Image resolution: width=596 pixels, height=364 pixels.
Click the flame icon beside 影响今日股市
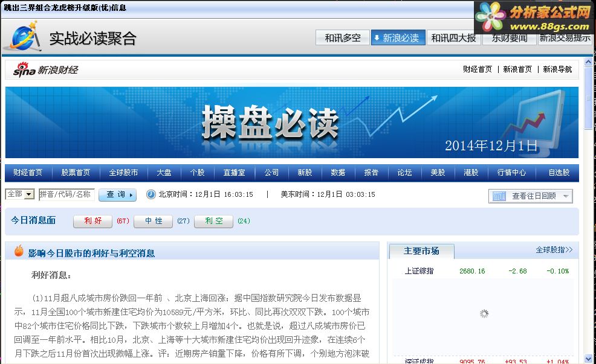(19, 251)
